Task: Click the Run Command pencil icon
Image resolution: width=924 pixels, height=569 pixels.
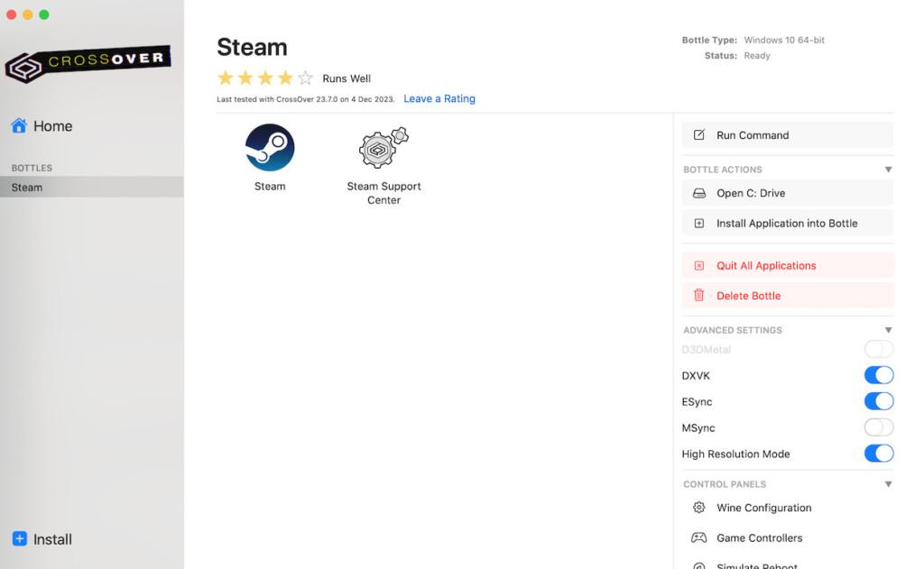Action: click(x=699, y=135)
